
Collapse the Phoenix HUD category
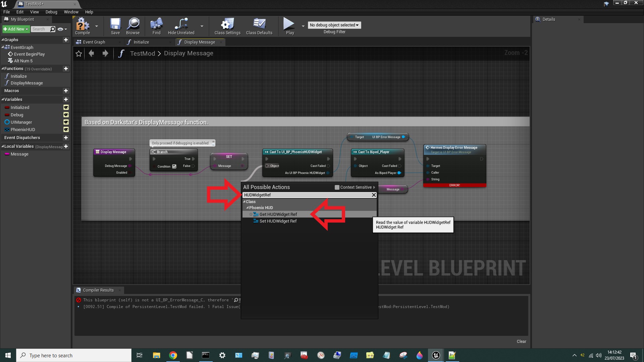point(248,208)
